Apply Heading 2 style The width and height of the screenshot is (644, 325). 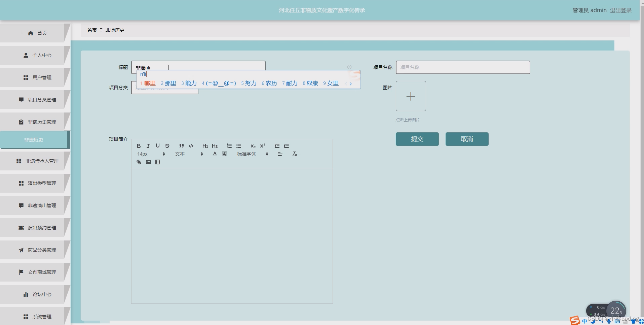click(x=215, y=146)
